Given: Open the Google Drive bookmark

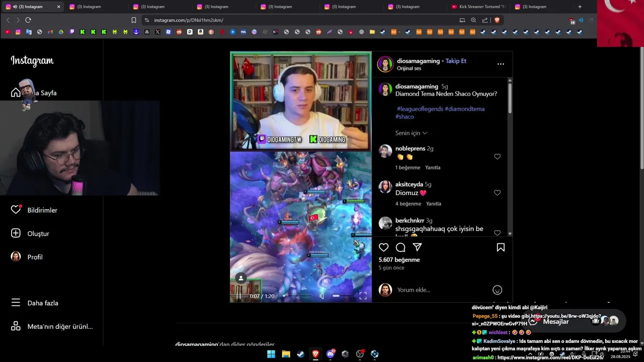Looking at the screenshot, I should click(61, 32).
